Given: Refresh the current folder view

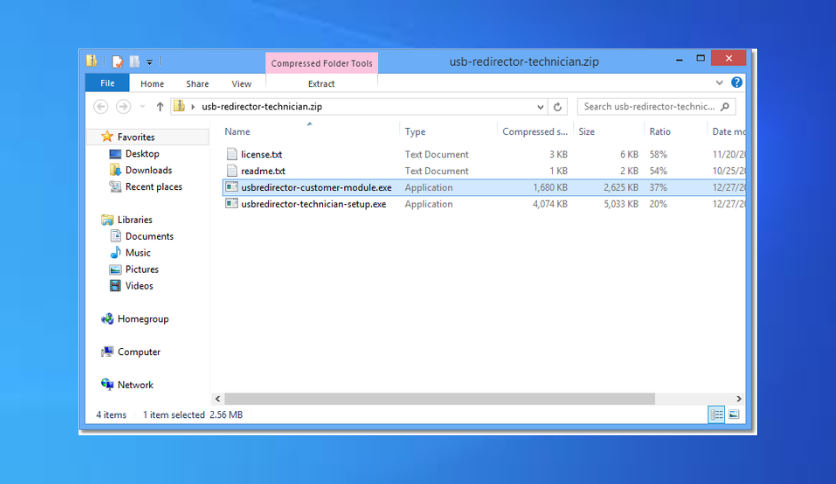Looking at the screenshot, I should click(x=558, y=107).
